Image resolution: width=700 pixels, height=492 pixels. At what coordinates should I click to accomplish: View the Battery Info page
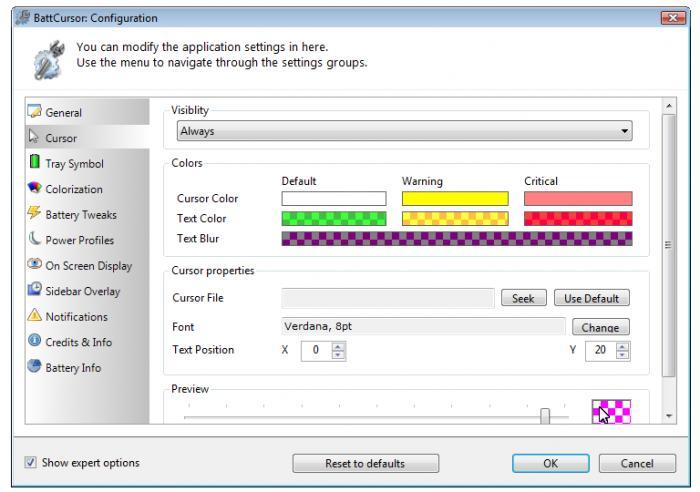point(88,367)
